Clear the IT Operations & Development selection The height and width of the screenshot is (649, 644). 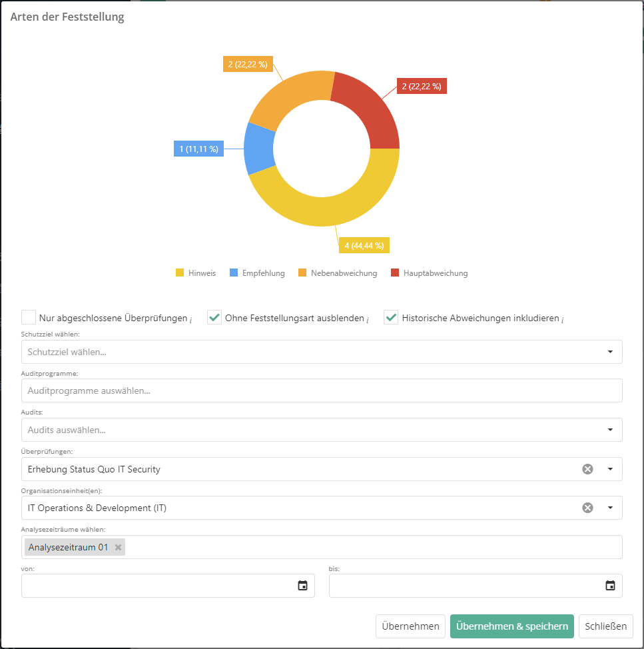[x=587, y=508]
